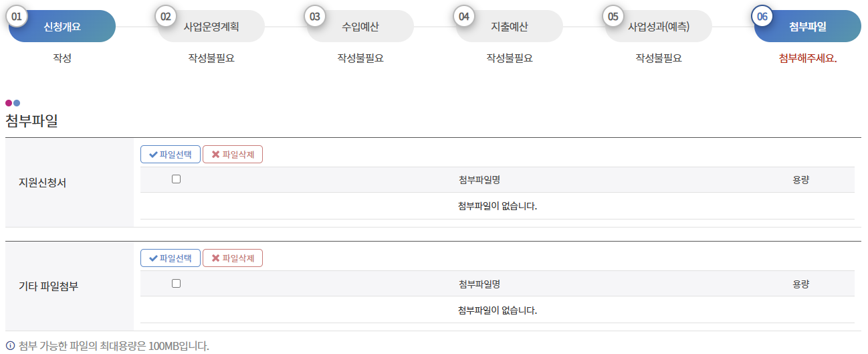The image size is (868, 354).
Task: Click the 04 step number badge
Action: (x=464, y=16)
